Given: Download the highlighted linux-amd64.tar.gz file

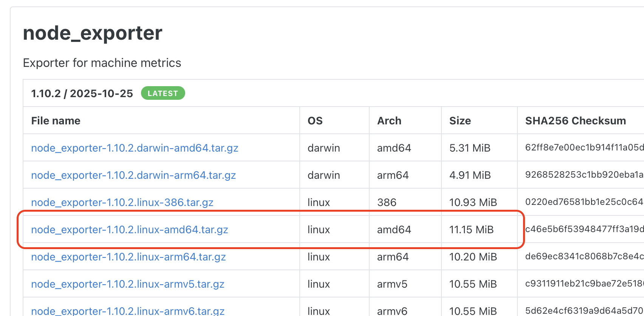Looking at the screenshot, I should [130, 229].
